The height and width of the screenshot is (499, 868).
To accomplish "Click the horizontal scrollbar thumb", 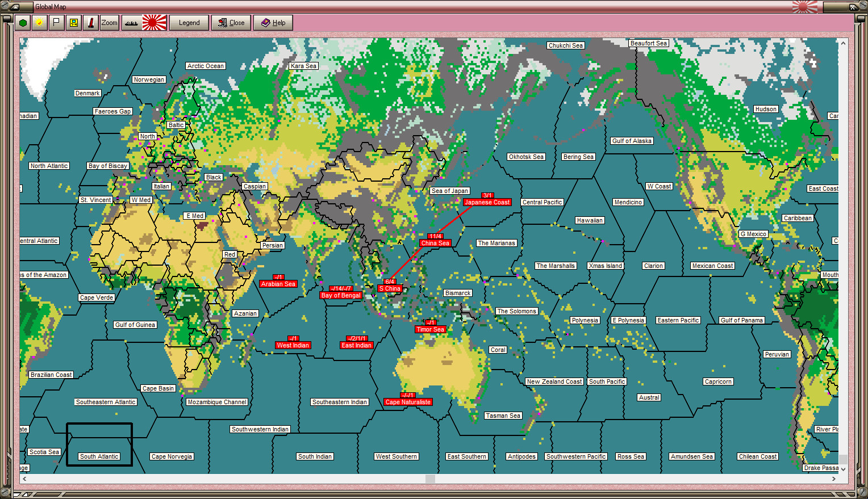I will click(430, 479).
